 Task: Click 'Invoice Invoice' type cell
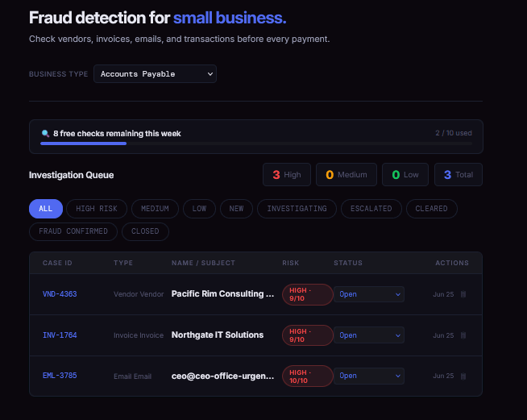(x=139, y=335)
